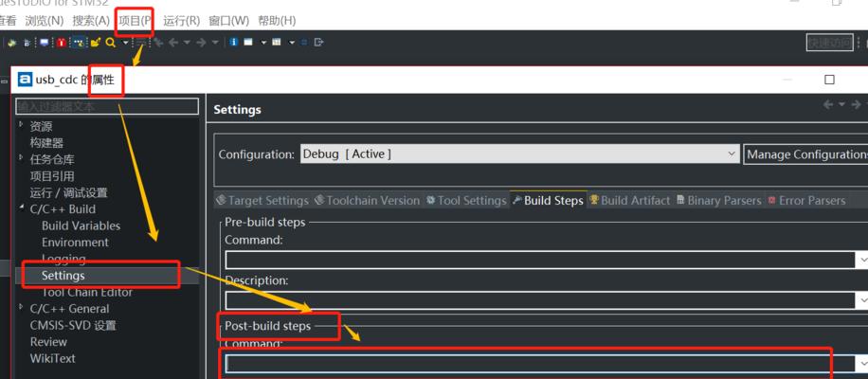Click the exit-door icon at toolbar end

pos(318,43)
